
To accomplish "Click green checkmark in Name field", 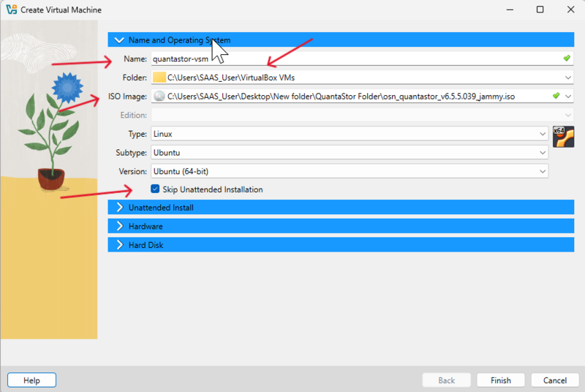I will tap(567, 59).
